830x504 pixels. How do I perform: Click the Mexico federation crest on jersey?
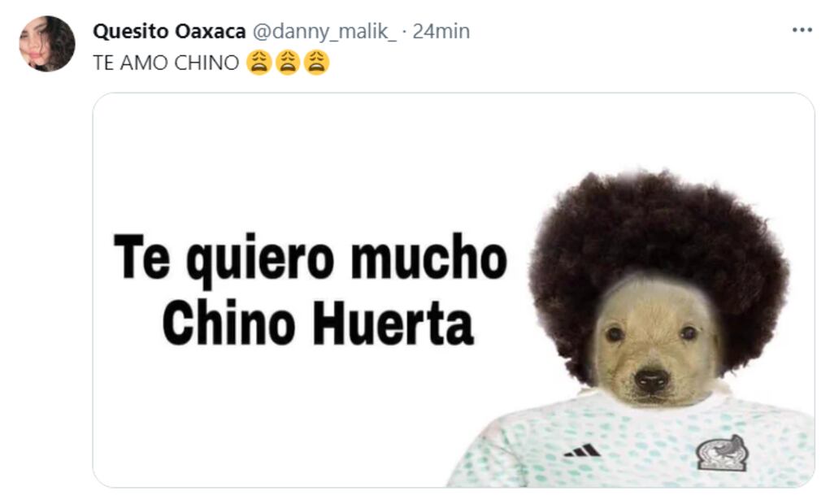[722, 454]
